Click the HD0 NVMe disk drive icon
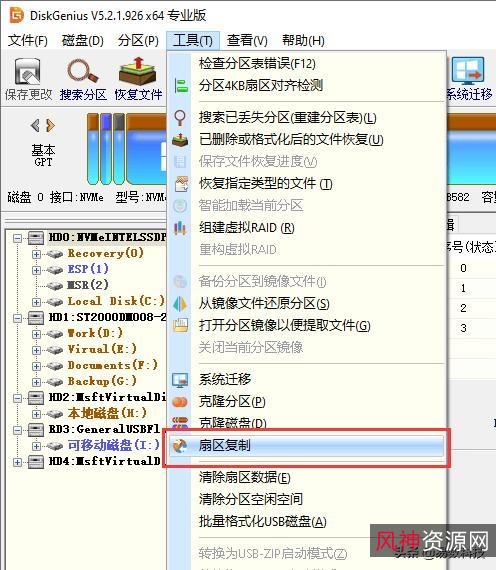This screenshot has width=496, height=570. 36,238
